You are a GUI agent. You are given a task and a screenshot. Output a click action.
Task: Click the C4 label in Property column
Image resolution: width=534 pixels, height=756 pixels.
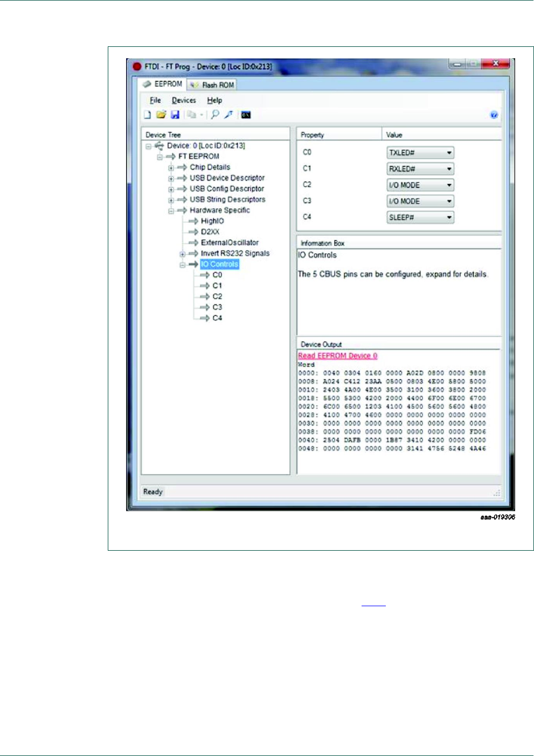307,217
